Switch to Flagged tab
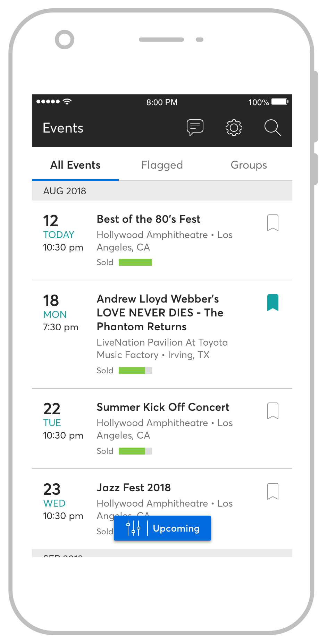The image size is (327, 644). click(x=162, y=165)
